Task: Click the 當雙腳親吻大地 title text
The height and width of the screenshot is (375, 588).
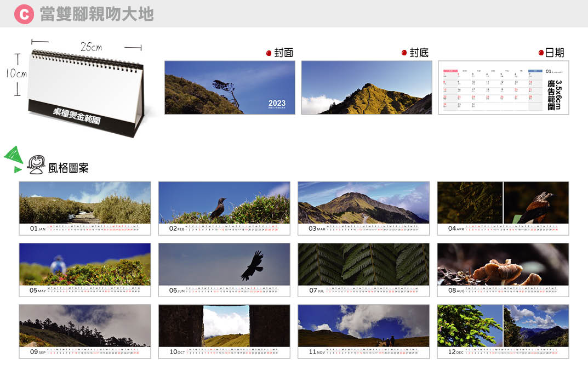Action: coord(96,14)
